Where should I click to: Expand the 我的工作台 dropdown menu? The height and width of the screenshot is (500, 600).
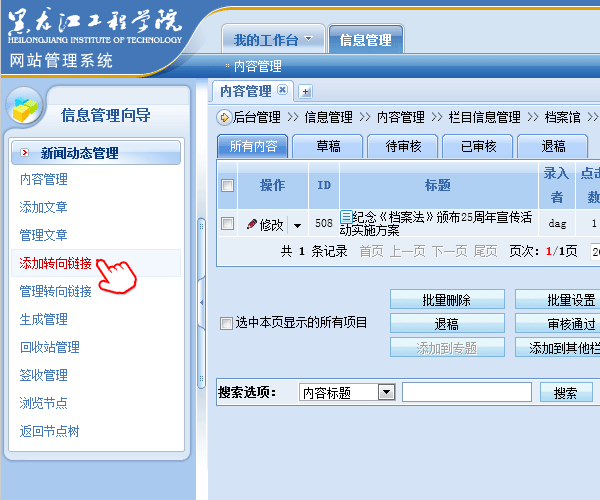[x=308, y=40]
